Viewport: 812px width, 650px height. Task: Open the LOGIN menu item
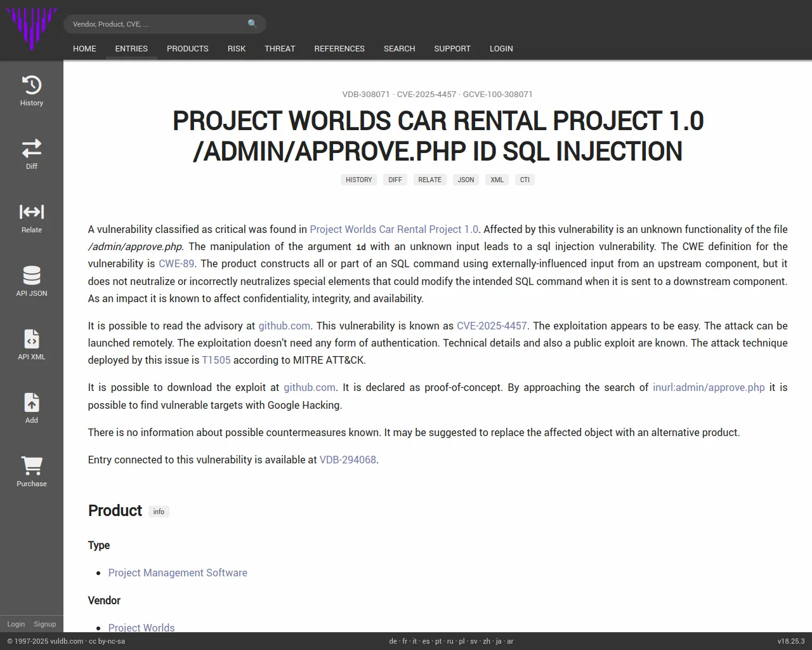[501, 48]
